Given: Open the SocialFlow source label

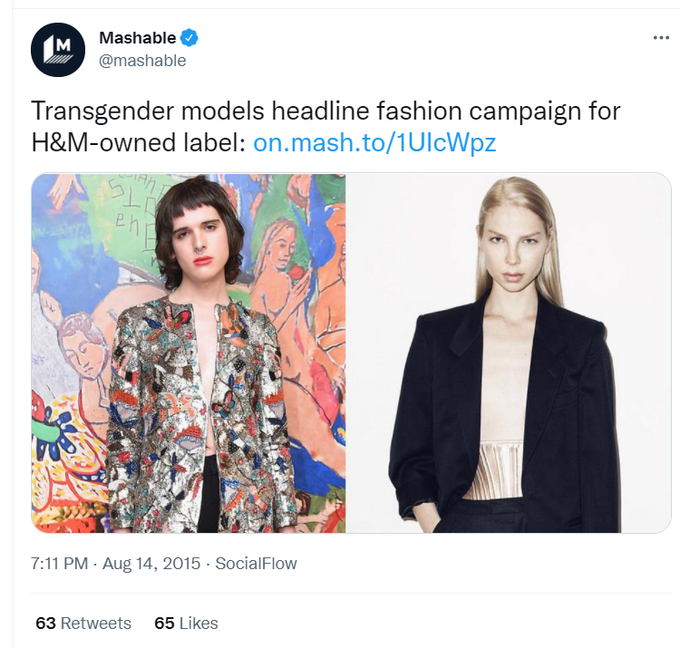Looking at the screenshot, I should tap(256, 563).
